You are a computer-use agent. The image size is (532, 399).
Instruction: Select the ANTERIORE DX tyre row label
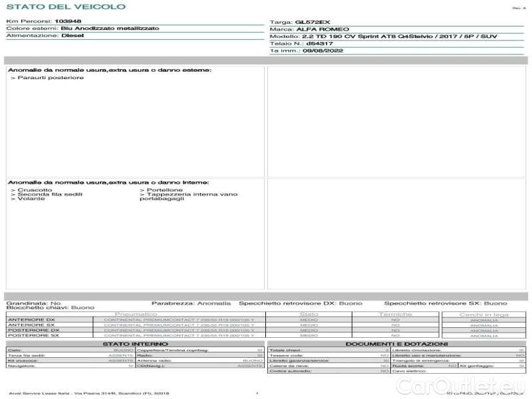(x=33, y=320)
